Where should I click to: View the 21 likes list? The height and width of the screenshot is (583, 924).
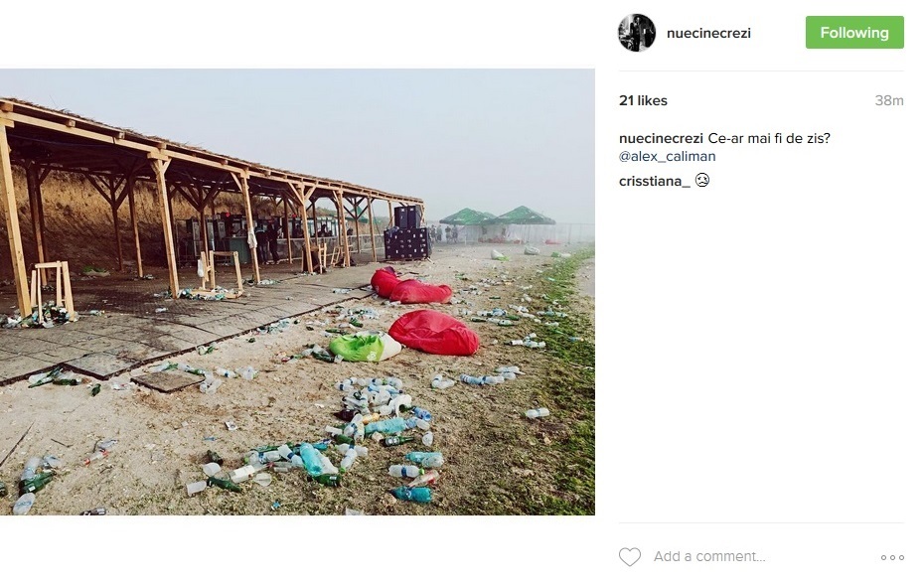(643, 100)
